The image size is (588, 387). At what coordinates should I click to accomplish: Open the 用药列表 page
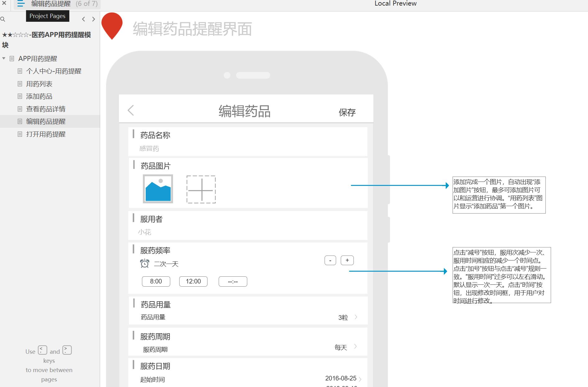click(x=39, y=84)
